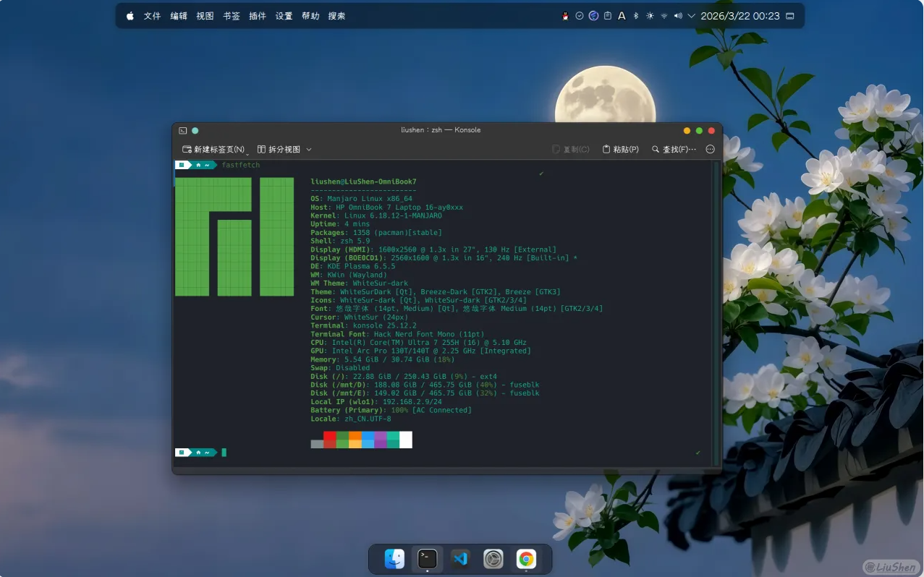Click the blue swirl globe tray icon

click(593, 16)
